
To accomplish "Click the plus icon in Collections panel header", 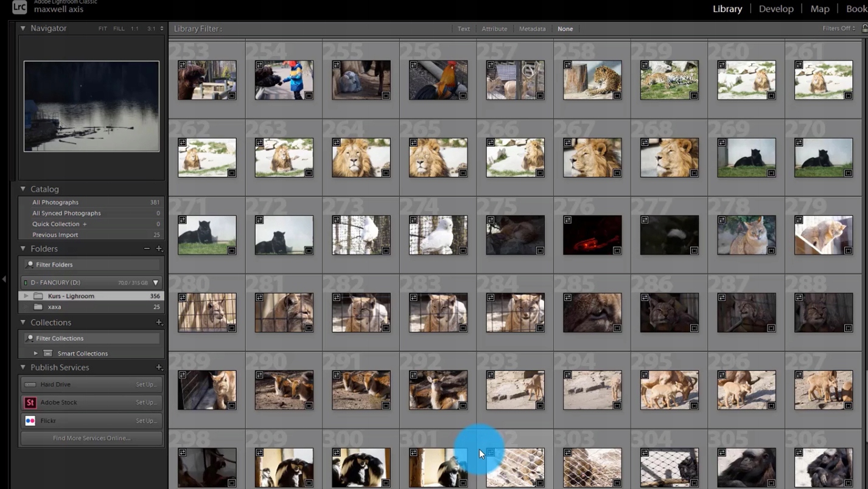I will coord(159,322).
